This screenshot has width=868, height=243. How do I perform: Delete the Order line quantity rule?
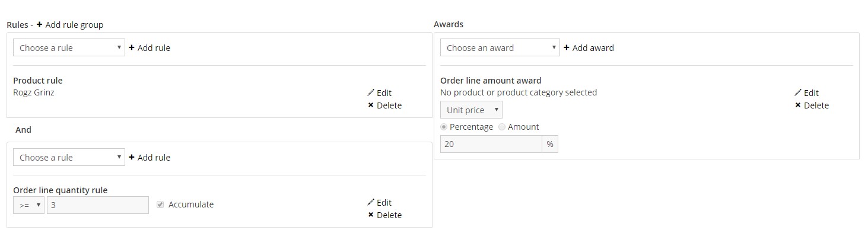pyautogui.click(x=384, y=215)
